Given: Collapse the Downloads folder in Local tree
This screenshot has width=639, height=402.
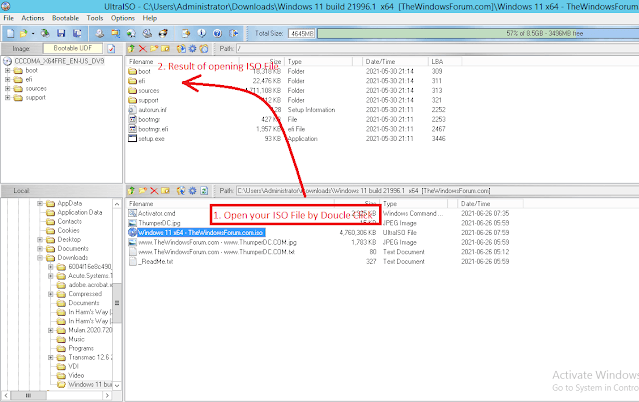Looking at the screenshot, I should [40, 258].
